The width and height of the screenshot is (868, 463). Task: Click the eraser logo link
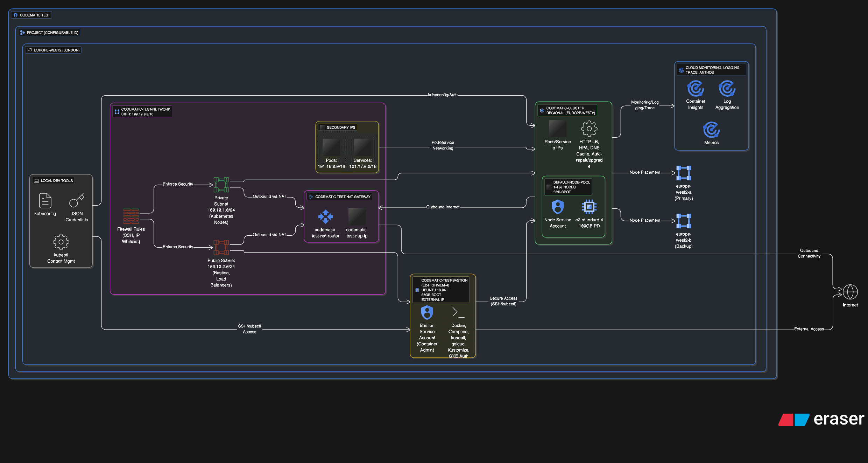click(x=821, y=419)
